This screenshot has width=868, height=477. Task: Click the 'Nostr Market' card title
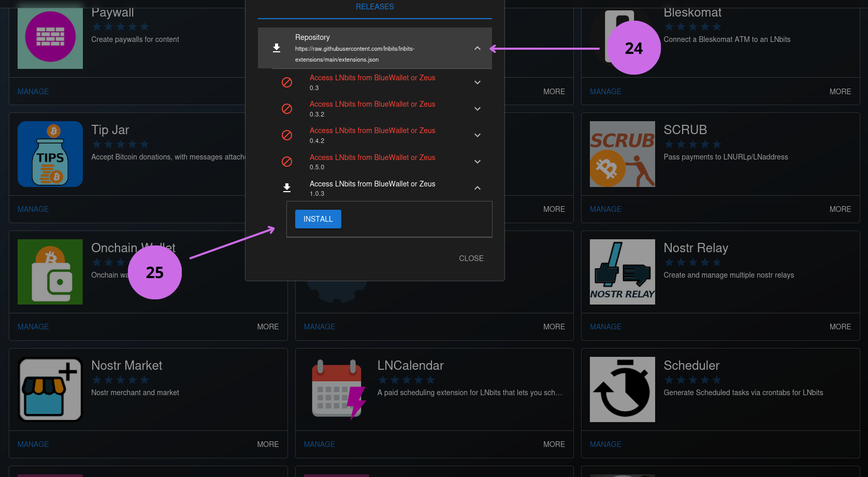point(127,366)
